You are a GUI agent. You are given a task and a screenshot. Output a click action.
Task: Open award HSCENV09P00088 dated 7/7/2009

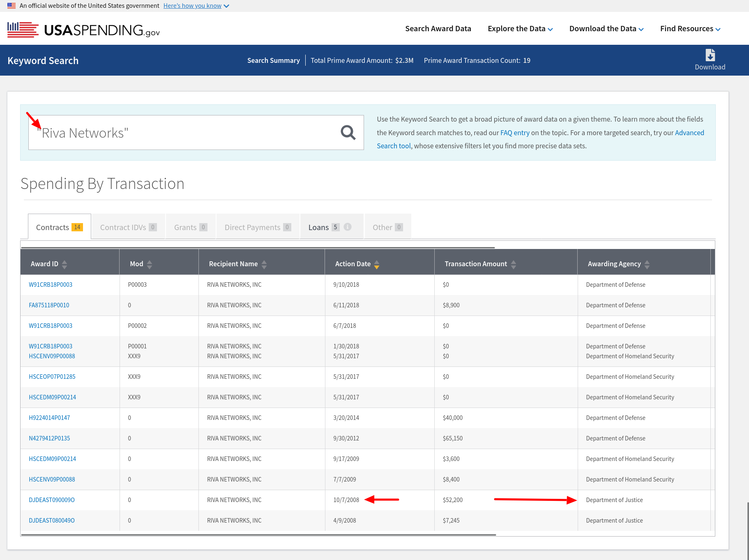click(52, 479)
